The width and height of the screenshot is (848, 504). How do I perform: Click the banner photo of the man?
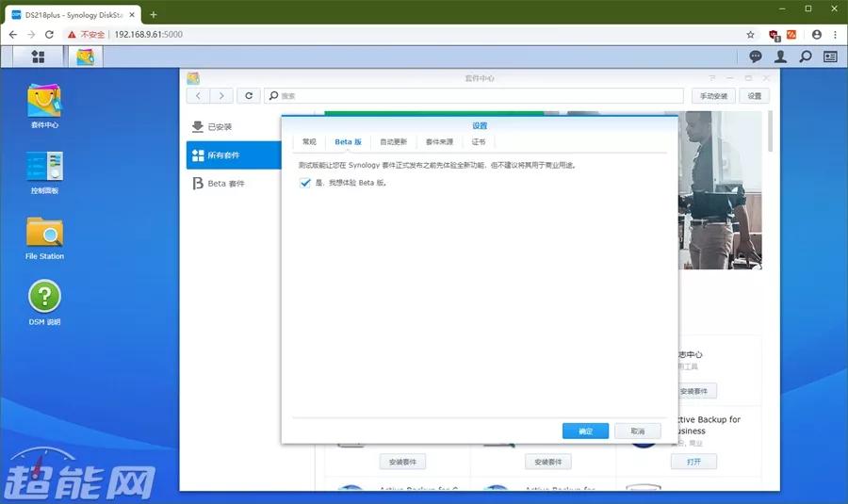720,190
